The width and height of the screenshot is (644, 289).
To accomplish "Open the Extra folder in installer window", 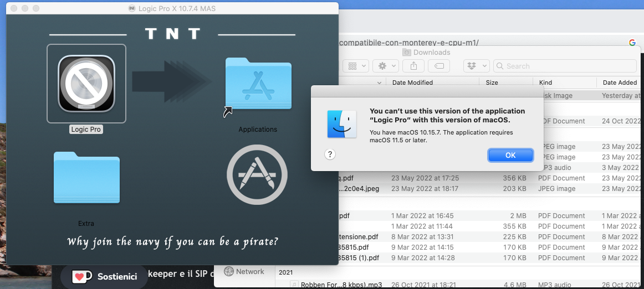I will [86, 177].
